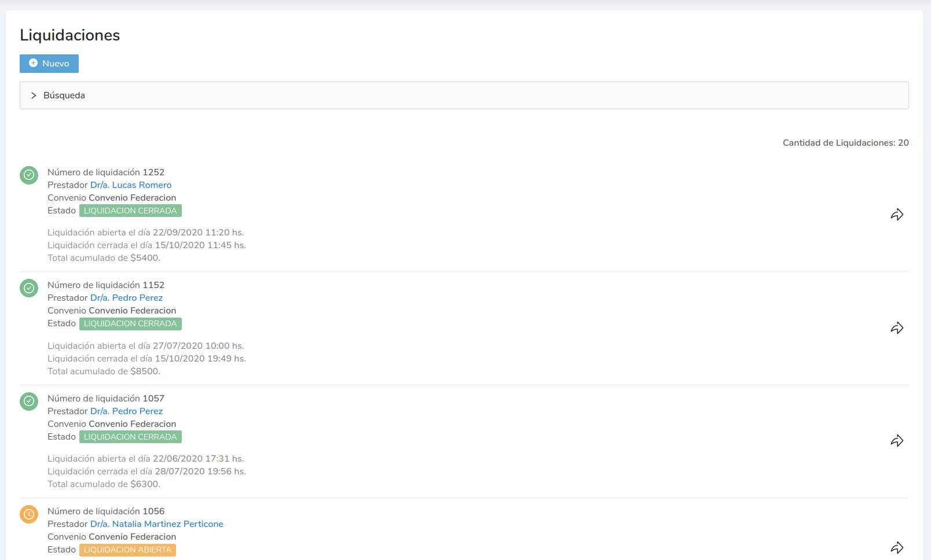Click the LIQUIDACION ABIERTA orange badge

127,550
